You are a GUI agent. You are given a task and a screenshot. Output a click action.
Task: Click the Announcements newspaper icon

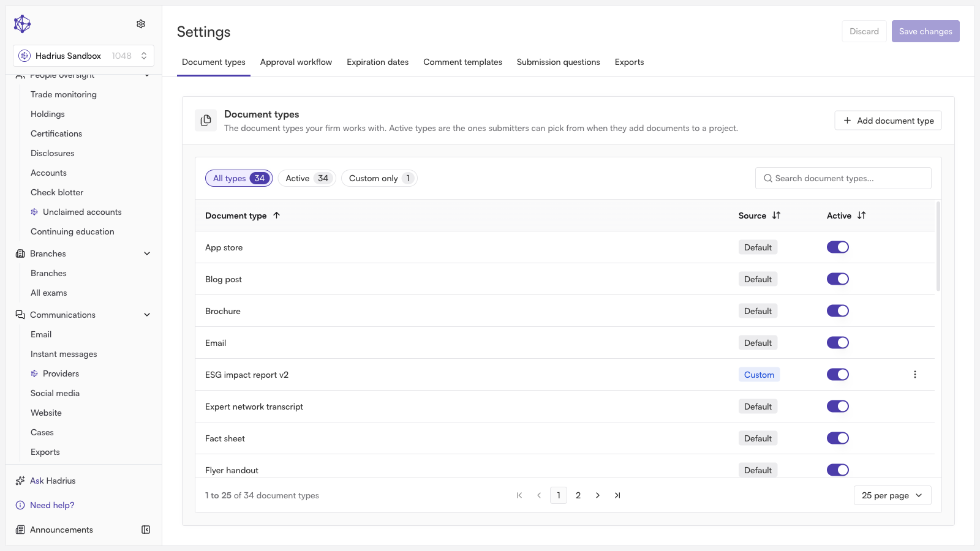tap(20, 530)
